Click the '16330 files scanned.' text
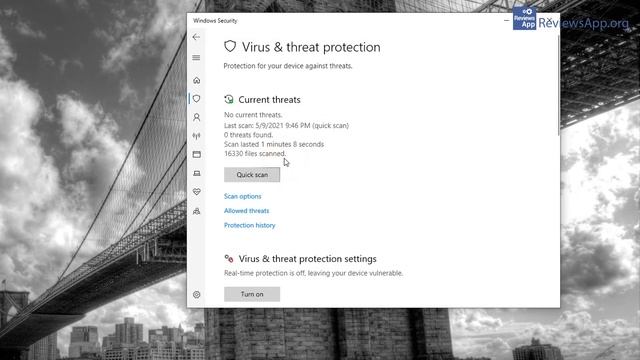The width and height of the screenshot is (640, 360). pos(255,153)
